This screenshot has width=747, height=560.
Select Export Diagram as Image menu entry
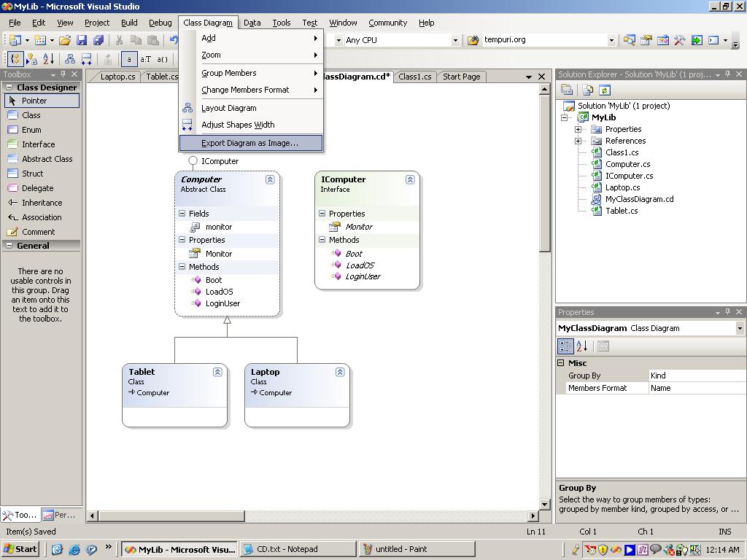tap(251, 143)
